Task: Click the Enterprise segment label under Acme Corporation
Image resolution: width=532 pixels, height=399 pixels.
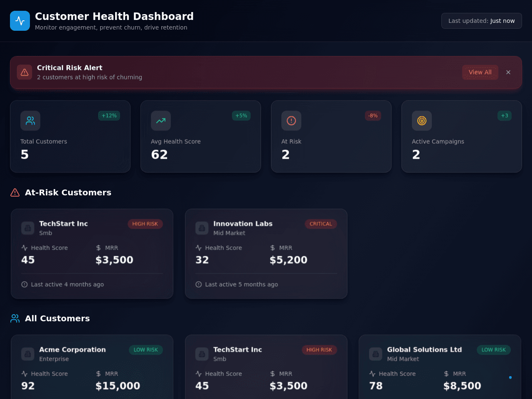Action: click(54, 359)
